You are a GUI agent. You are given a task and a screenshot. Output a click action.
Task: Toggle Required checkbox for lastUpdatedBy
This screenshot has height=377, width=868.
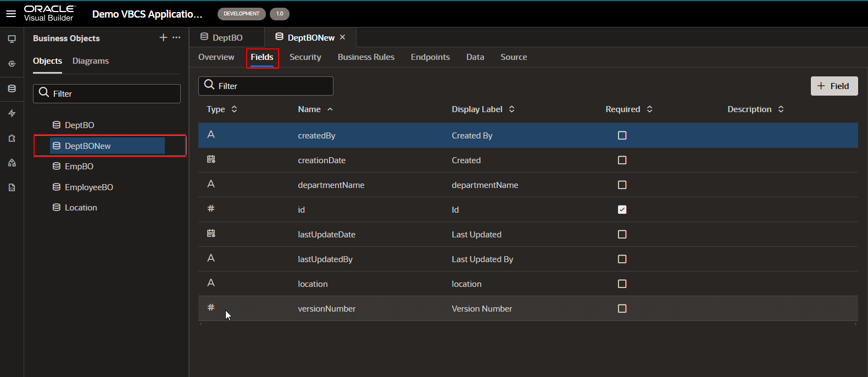(622, 259)
